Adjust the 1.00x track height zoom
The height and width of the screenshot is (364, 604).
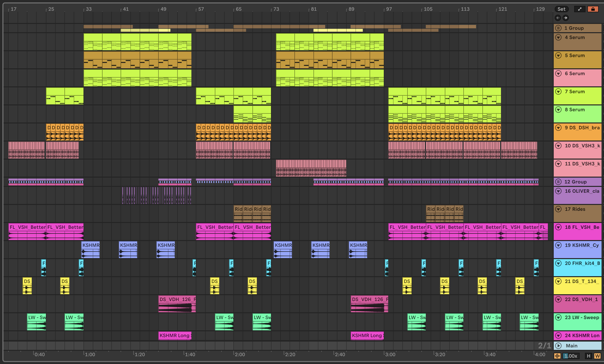point(571,356)
